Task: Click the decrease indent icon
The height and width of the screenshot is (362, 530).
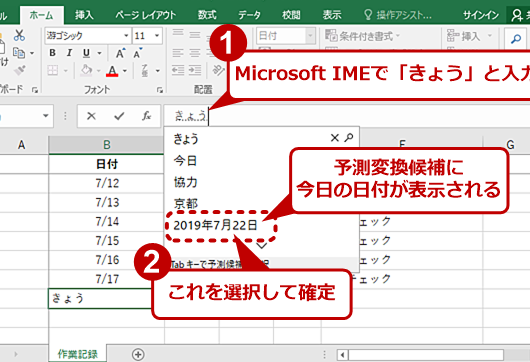Action: tap(178, 70)
